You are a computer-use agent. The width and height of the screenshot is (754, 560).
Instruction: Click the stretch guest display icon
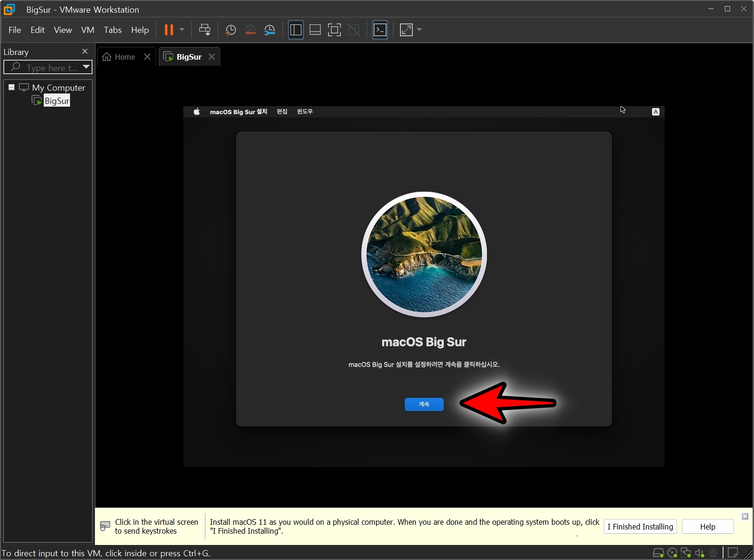pos(406,30)
